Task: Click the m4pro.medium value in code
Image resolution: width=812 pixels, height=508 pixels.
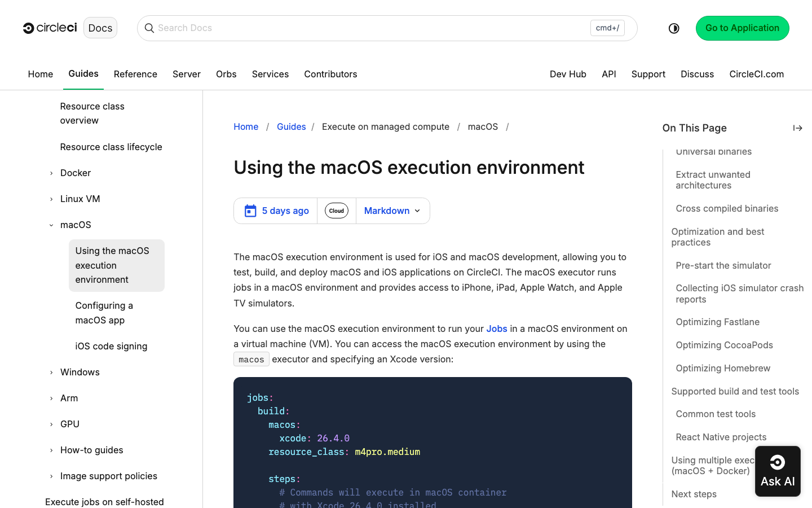Action: tap(387, 452)
